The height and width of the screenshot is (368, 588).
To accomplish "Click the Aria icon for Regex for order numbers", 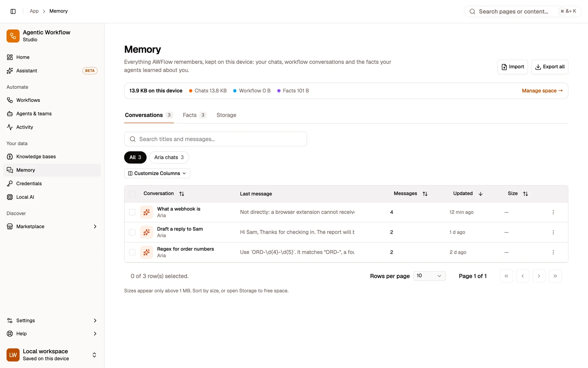I will pos(146,252).
